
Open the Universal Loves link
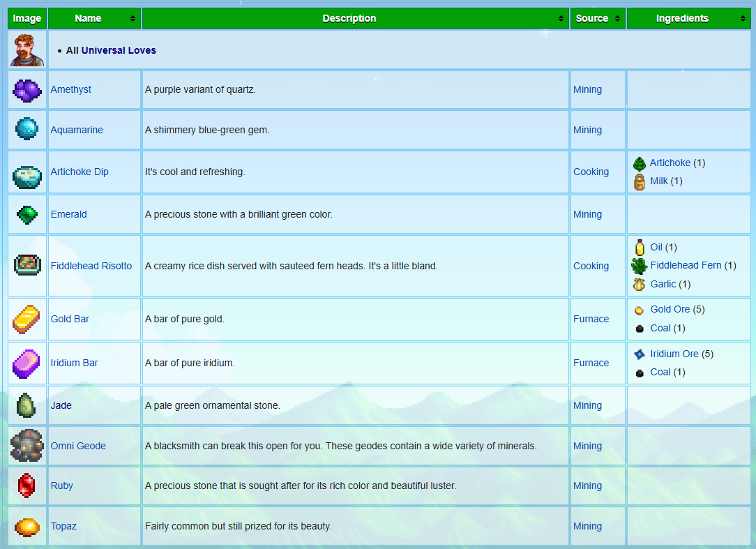pos(119,50)
